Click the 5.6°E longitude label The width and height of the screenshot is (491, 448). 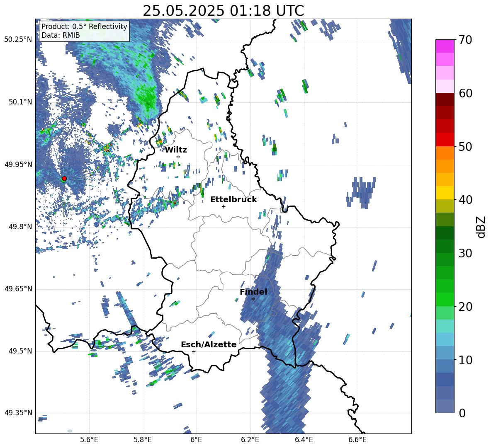tap(89, 440)
